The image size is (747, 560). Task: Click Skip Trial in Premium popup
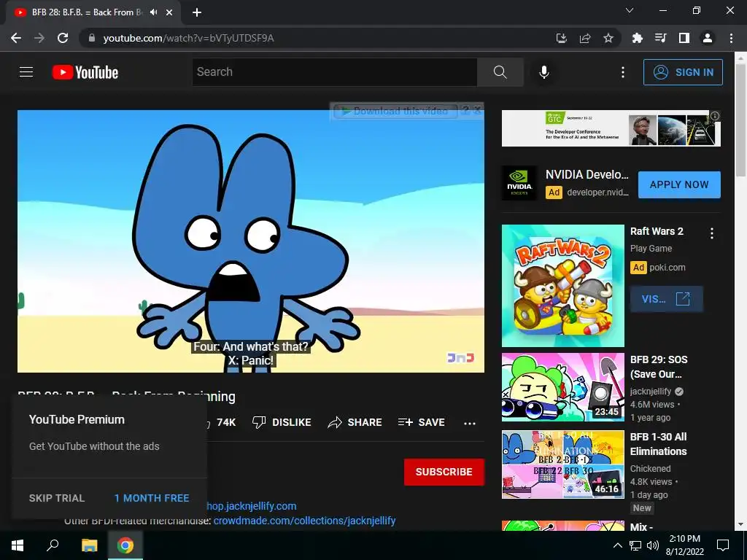click(57, 498)
